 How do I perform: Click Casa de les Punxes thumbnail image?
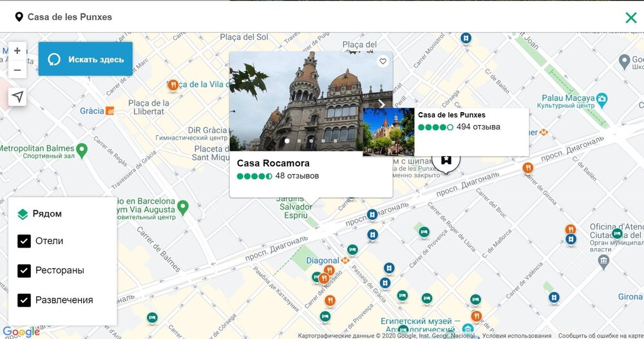point(388,132)
